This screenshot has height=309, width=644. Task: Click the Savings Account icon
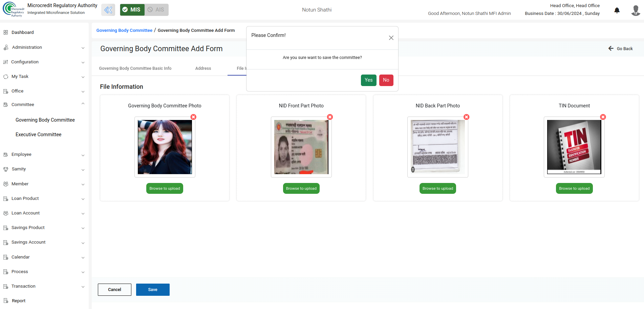coord(6,242)
